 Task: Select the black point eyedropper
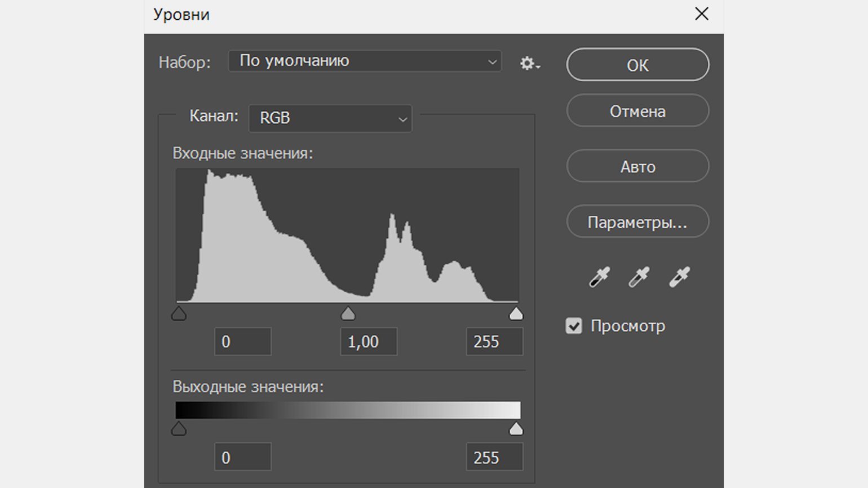599,277
